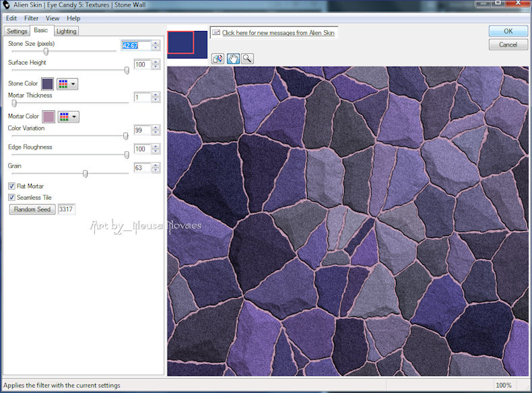Click the Stone Color swatch
This screenshot has width=532, height=393.
pos(48,83)
